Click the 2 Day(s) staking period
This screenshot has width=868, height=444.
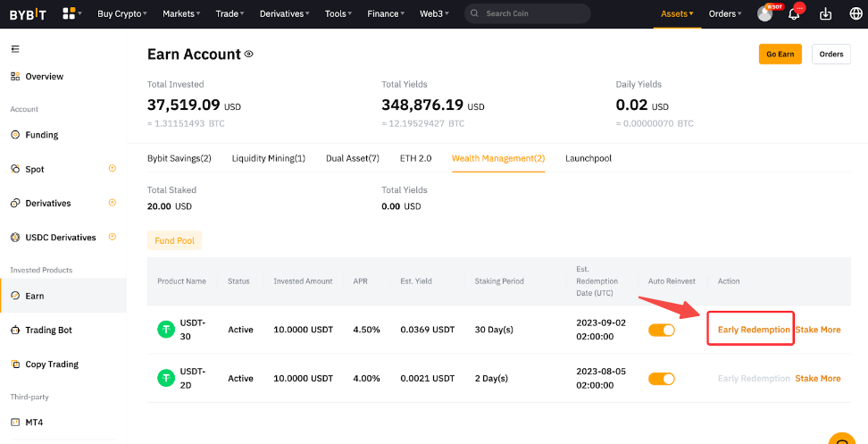click(491, 378)
